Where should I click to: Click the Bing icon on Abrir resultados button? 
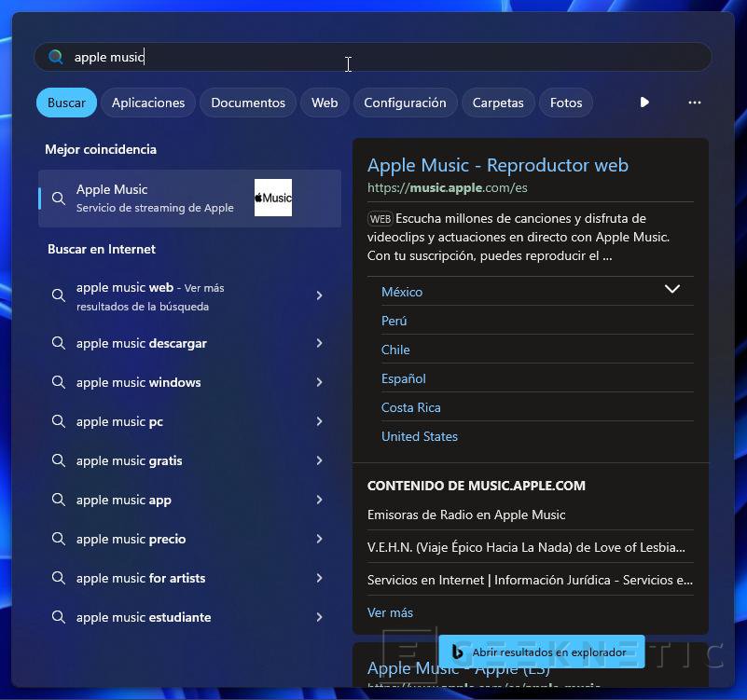(x=457, y=652)
